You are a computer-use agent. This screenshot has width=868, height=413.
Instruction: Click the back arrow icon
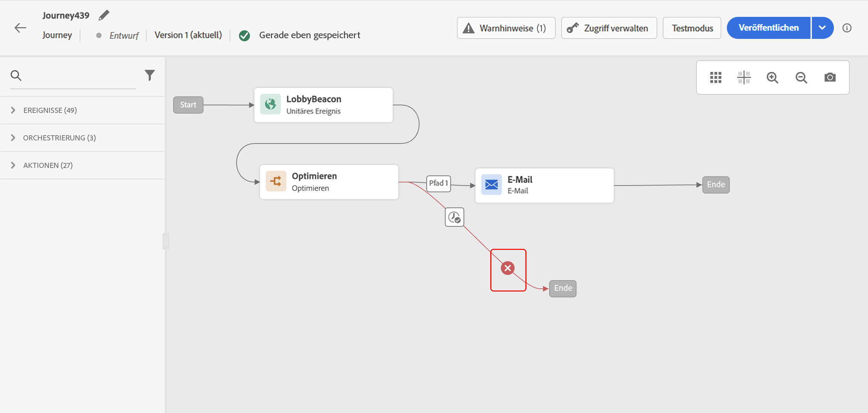pyautogui.click(x=20, y=28)
